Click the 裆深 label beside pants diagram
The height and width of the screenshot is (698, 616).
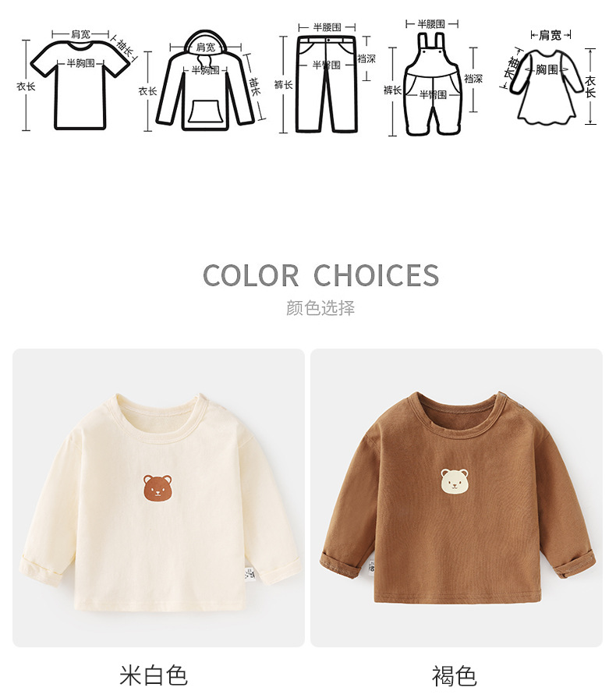[x=366, y=58]
